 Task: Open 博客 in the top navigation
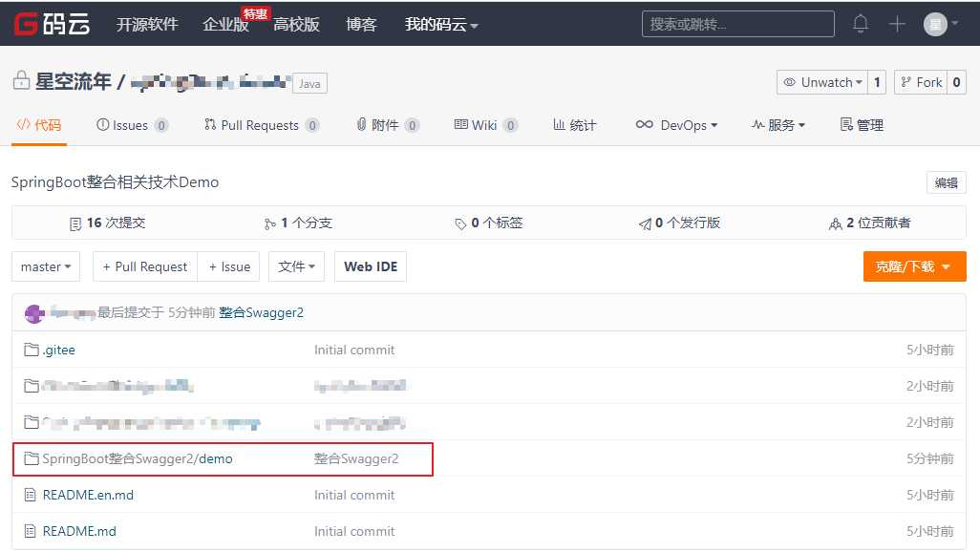(361, 25)
